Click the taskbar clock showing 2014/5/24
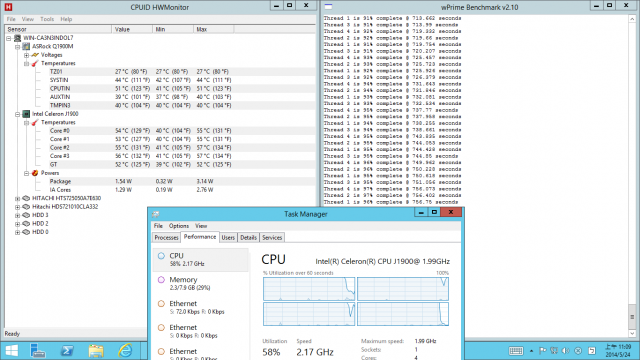This screenshot has width=640, height=360. click(618, 351)
